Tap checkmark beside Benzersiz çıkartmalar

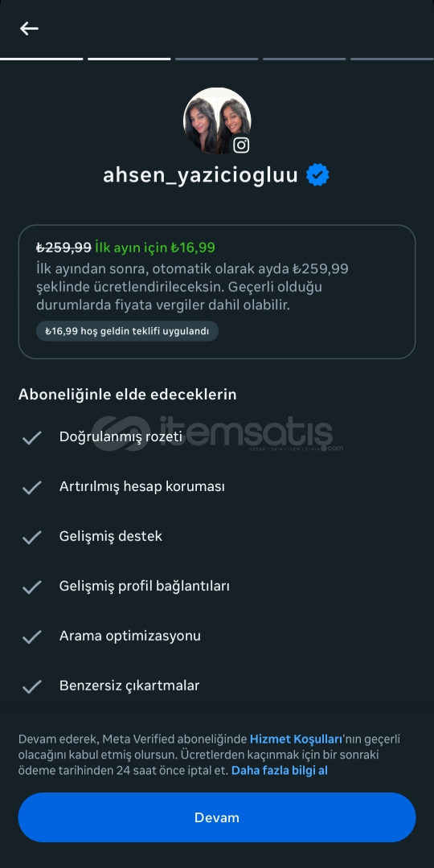coord(31,687)
